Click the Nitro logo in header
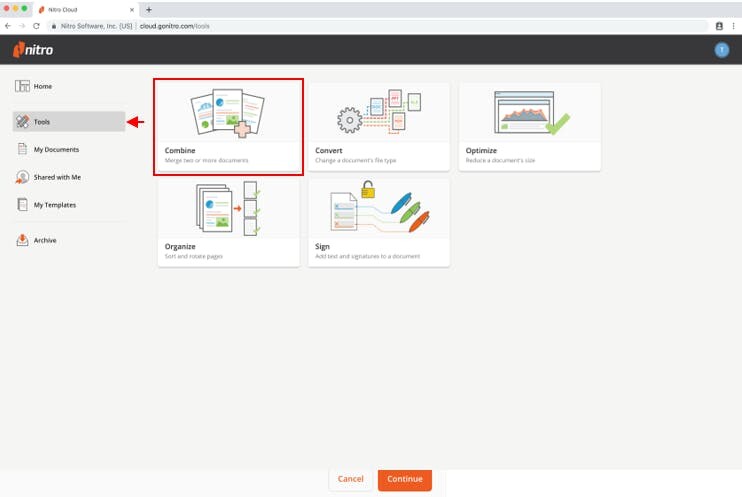742x497 pixels. click(x=33, y=50)
